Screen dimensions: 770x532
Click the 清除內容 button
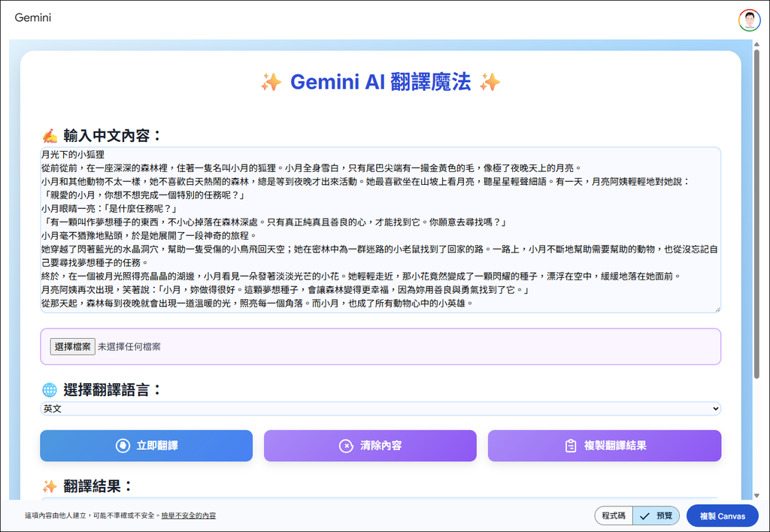(370, 446)
